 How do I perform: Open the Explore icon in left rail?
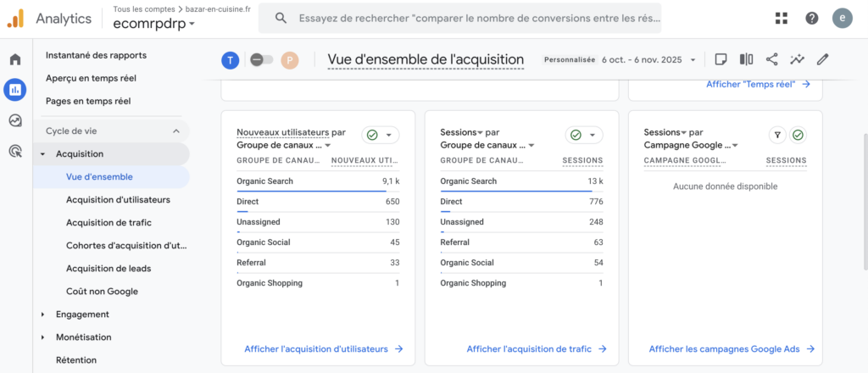tap(15, 120)
